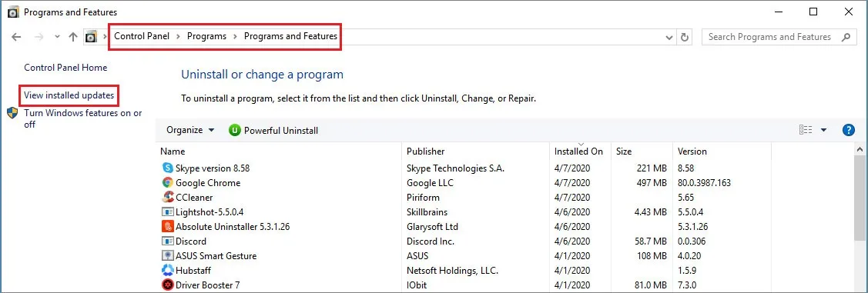Click the 4.43 MB size cell
Image resolution: width=868 pixels, height=293 pixels.
(650, 211)
